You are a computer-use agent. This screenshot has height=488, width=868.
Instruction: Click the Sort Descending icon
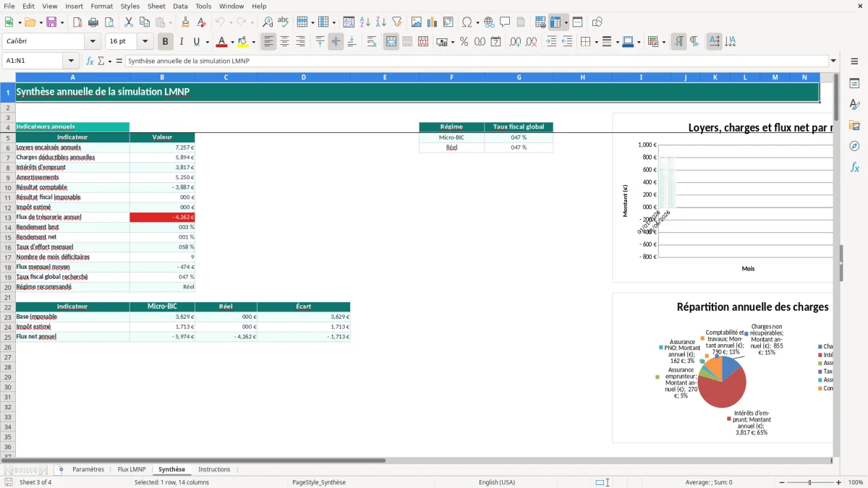point(381,22)
